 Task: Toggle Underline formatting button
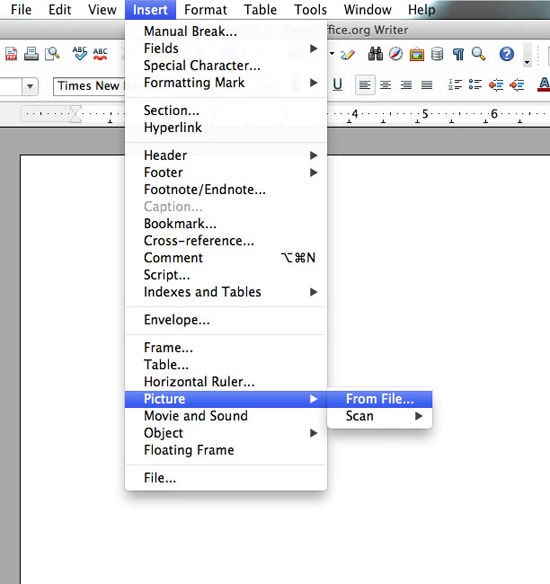click(337, 85)
